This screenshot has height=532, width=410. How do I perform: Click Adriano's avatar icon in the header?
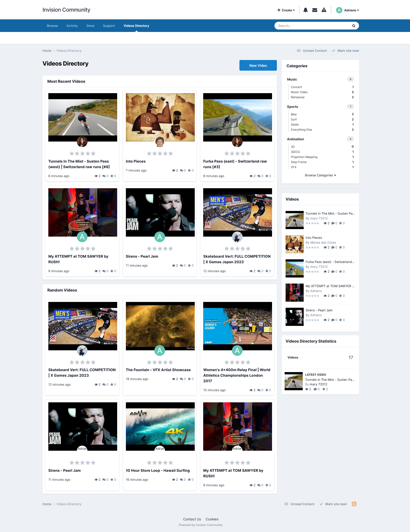(339, 10)
